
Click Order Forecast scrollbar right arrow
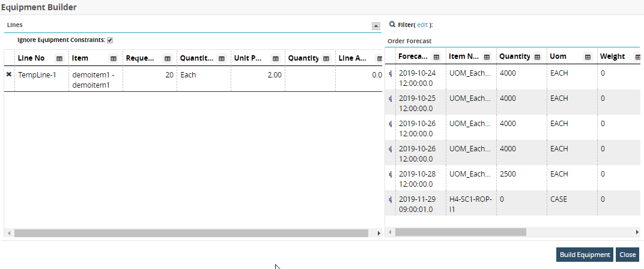click(x=637, y=232)
